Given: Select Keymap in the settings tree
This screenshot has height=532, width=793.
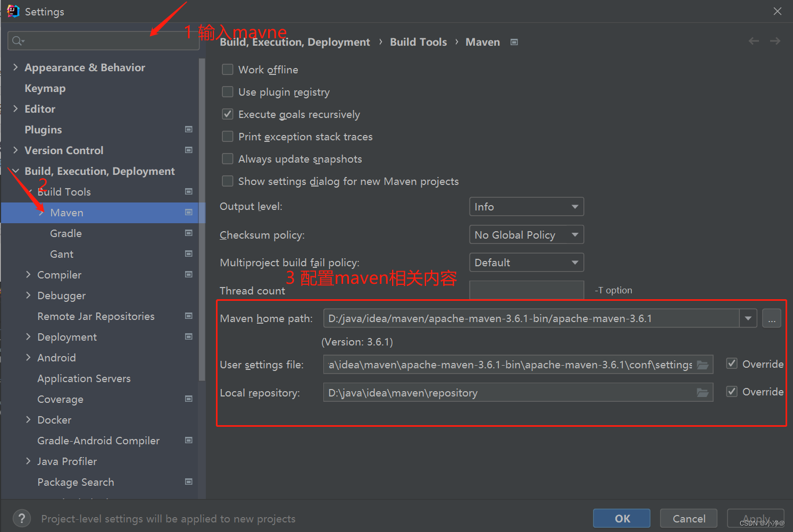Looking at the screenshot, I should point(45,88).
